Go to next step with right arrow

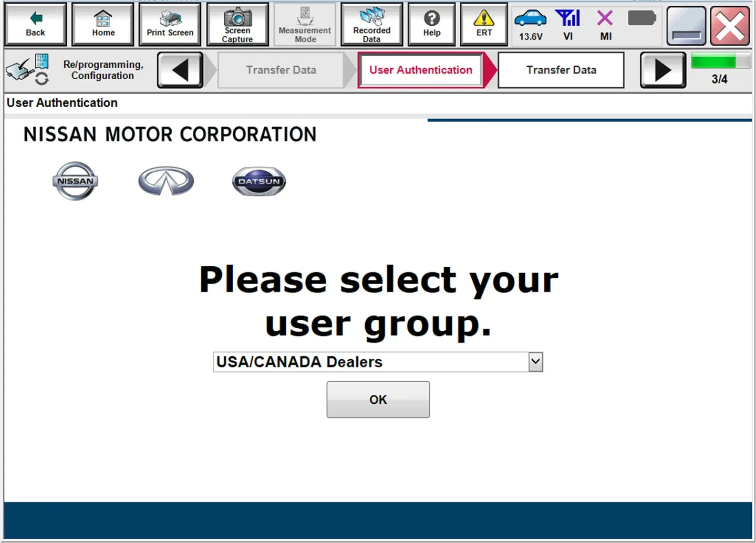pos(663,70)
